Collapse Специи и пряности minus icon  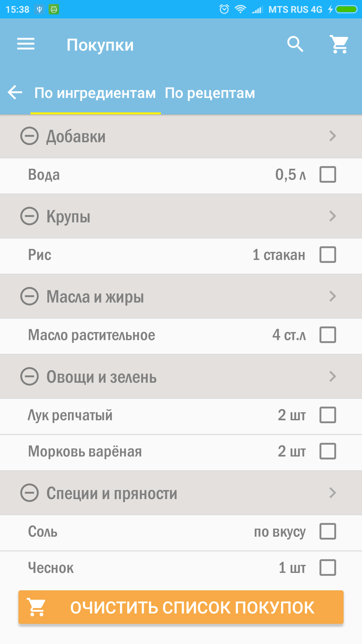click(x=29, y=493)
